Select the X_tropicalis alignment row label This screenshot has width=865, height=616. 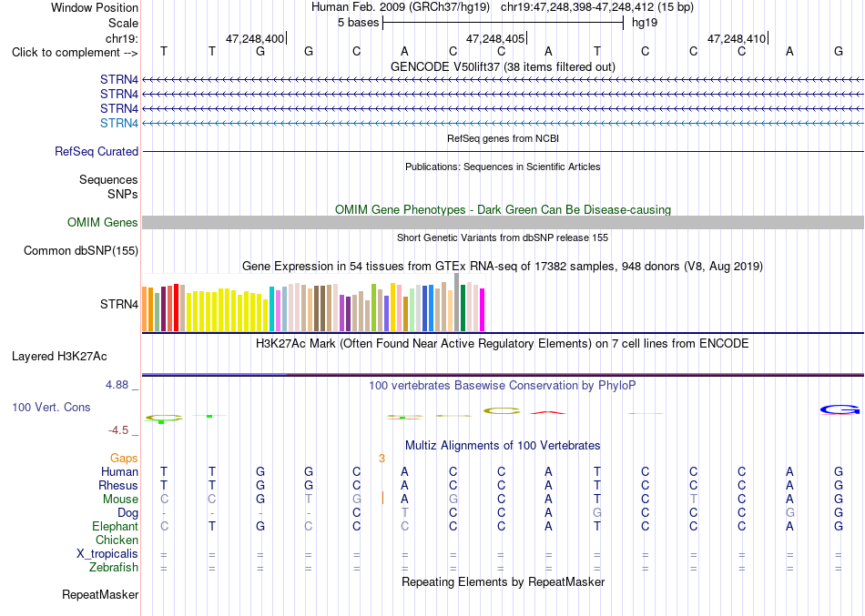pyautogui.click(x=107, y=554)
